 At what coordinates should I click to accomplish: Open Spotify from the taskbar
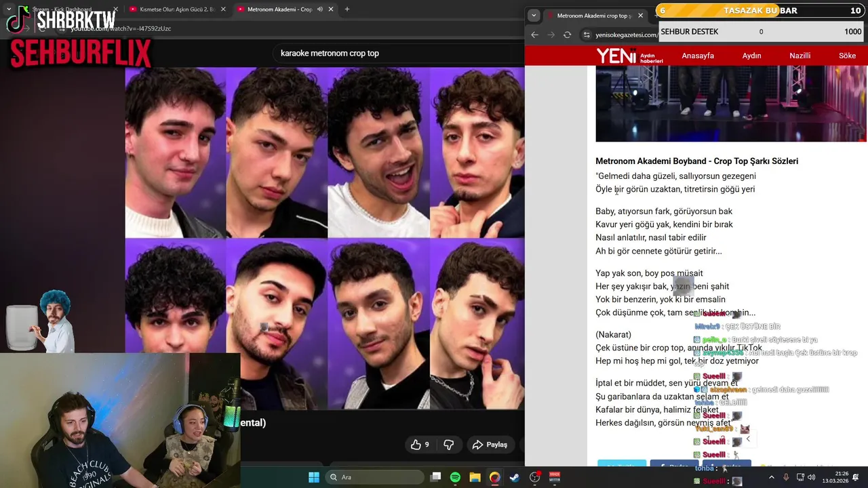pos(455,477)
